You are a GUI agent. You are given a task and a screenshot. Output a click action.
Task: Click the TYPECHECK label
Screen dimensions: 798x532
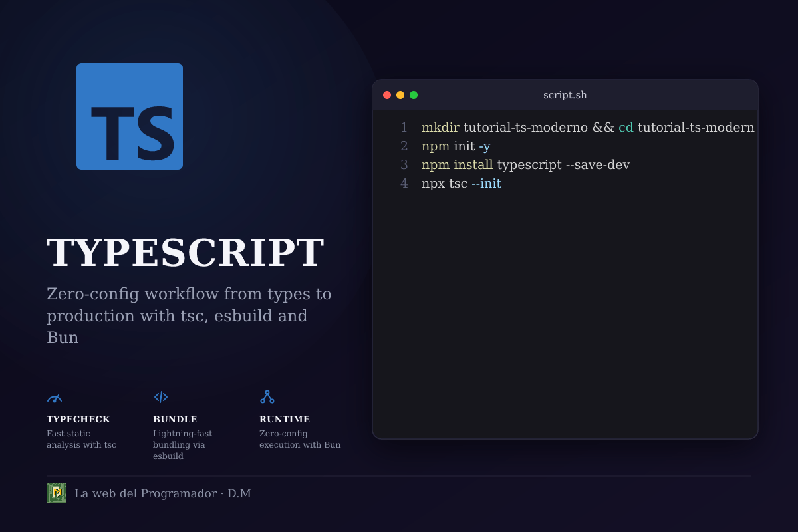pos(78,420)
